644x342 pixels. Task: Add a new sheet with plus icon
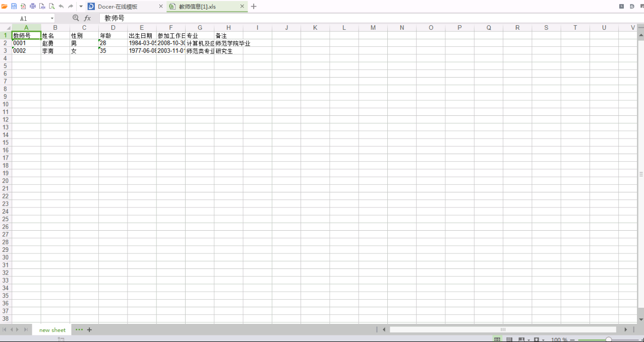[x=90, y=330]
